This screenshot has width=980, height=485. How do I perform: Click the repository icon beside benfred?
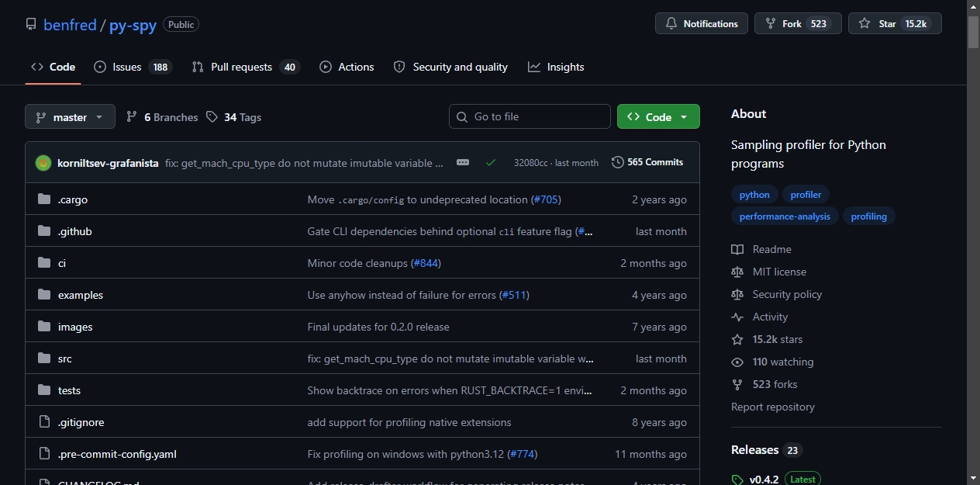[x=31, y=24]
